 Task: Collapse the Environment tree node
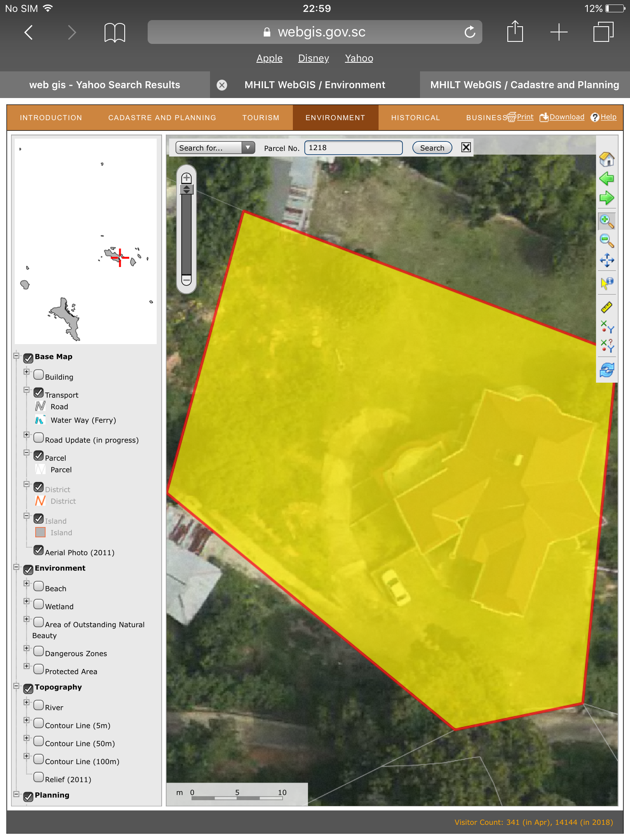coord(16,567)
